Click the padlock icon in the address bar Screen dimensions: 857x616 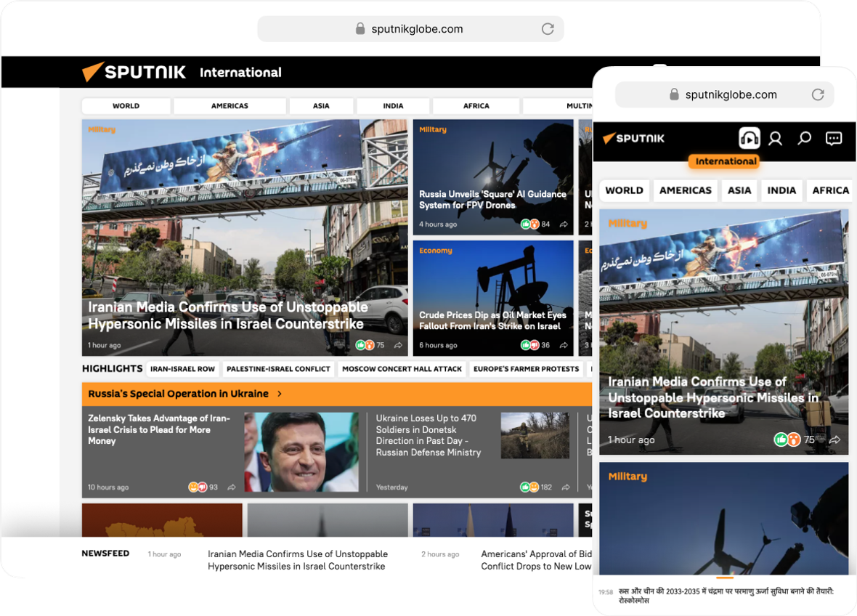pyautogui.click(x=360, y=28)
